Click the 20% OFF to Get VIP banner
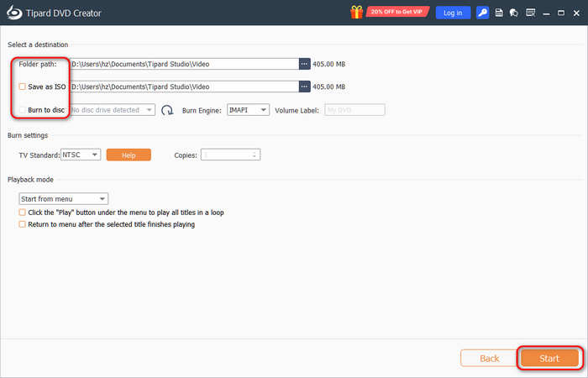 (397, 12)
